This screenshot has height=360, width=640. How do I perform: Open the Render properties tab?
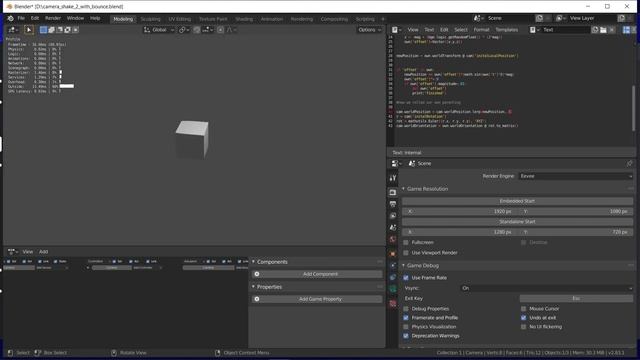coord(393,192)
